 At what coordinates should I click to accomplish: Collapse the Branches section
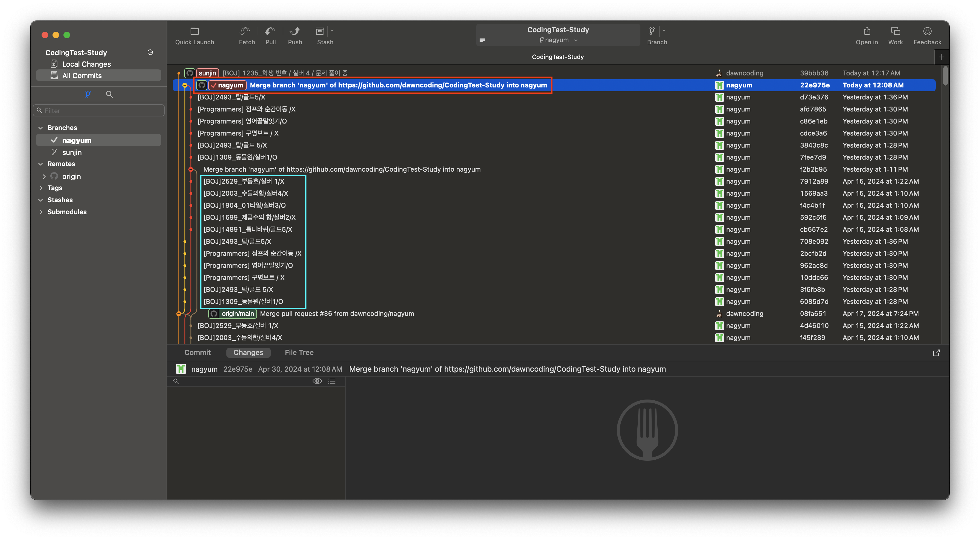[41, 128]
